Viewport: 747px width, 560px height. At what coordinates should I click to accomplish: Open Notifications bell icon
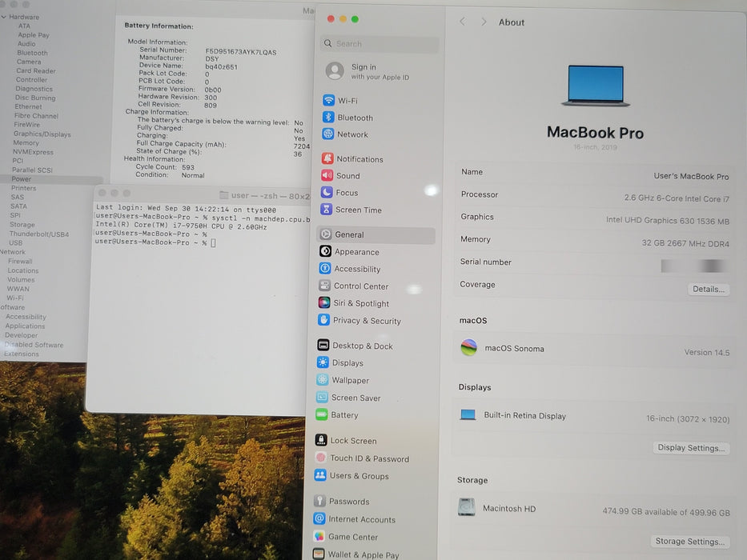coord(327,158)
